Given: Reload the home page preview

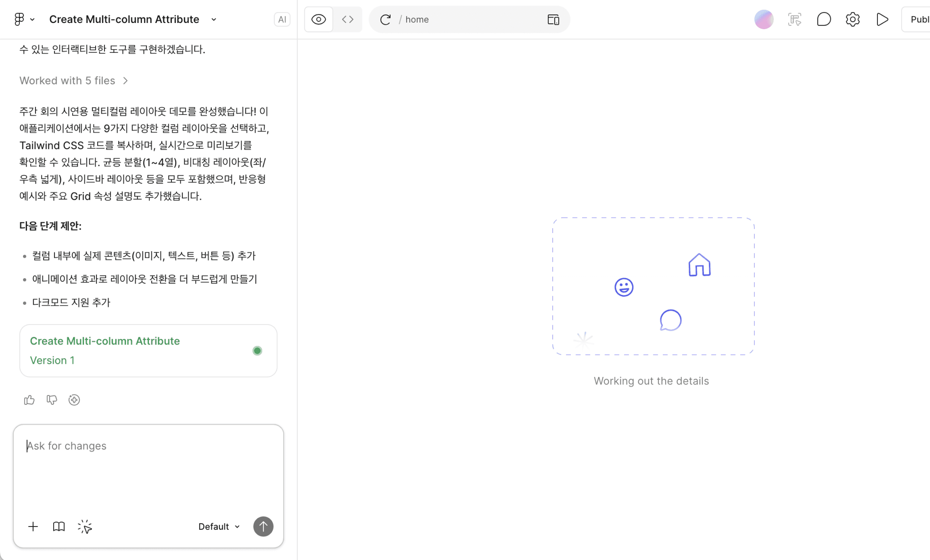Looking at the screenshot, I should [x=385, y=19].
